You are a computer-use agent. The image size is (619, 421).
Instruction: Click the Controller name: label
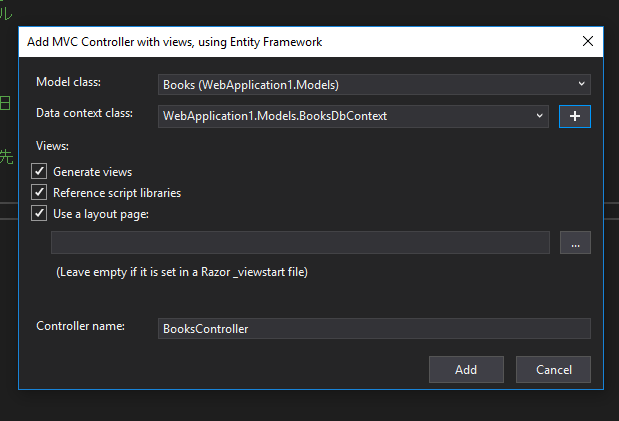(81, 326)
